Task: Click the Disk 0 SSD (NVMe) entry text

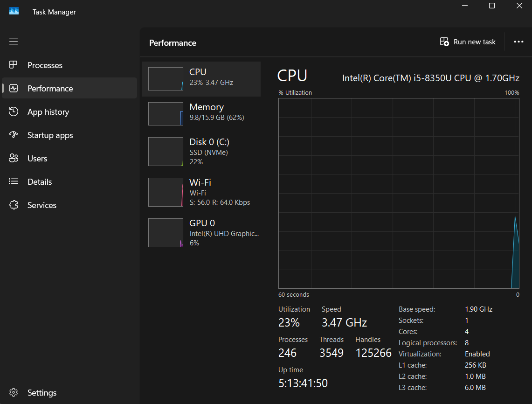Action: click(x=209, y=153)
